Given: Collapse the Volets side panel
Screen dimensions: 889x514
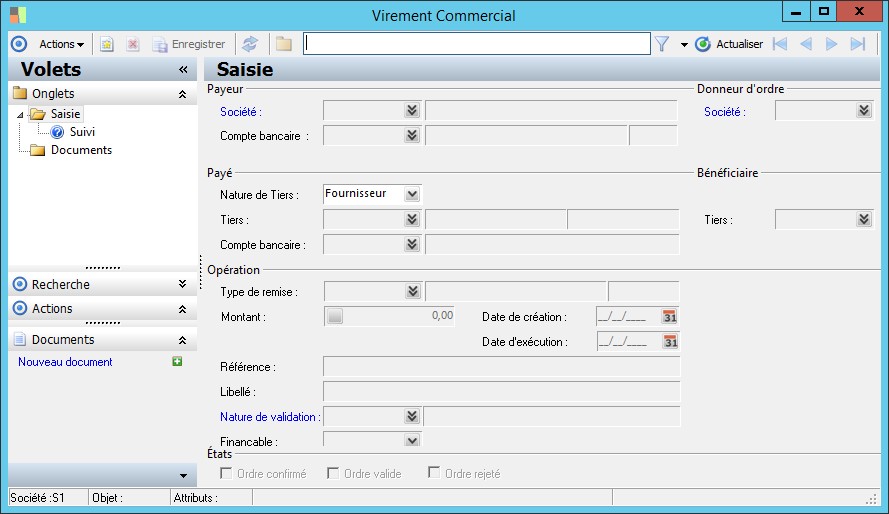Looking at the screenshot, I should [183, 69].
